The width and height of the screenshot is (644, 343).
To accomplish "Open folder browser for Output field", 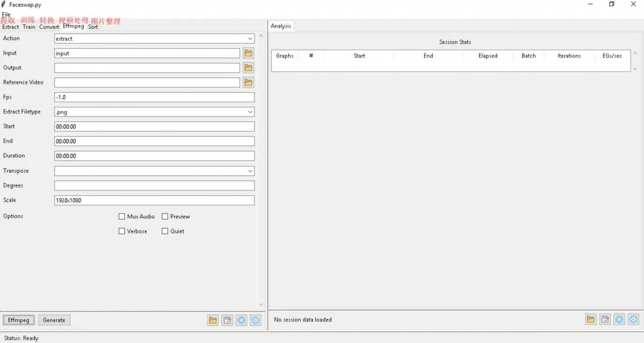I will click(248, 68).
